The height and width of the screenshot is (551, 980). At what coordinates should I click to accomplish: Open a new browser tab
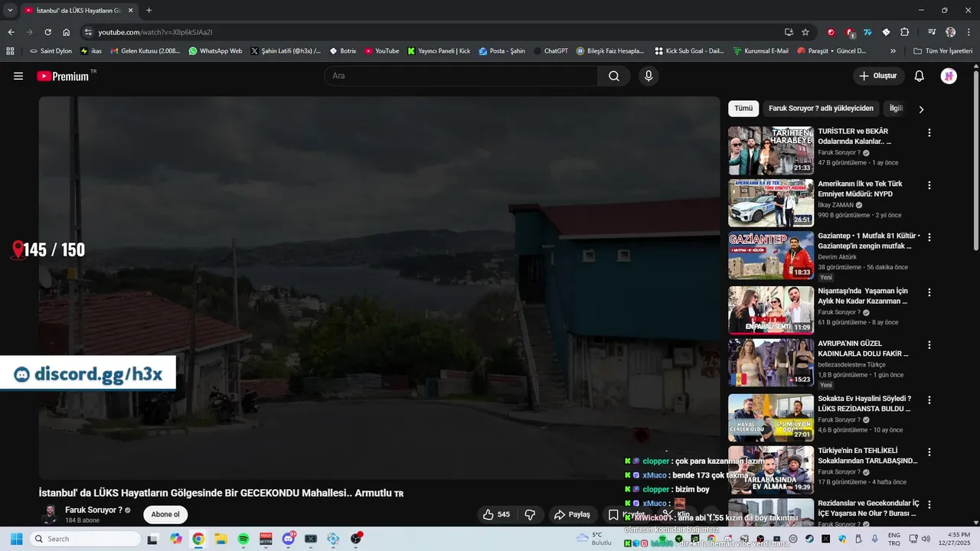pos(149,11)
